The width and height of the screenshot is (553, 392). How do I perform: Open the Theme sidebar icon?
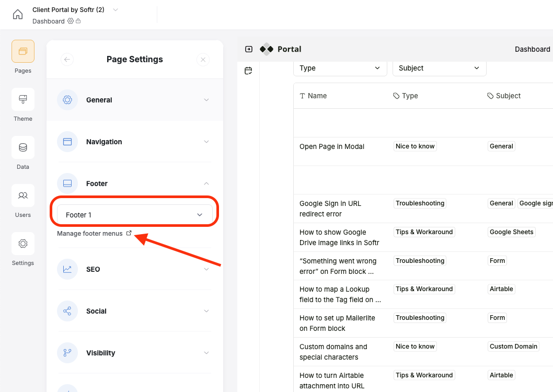[23, 99]
